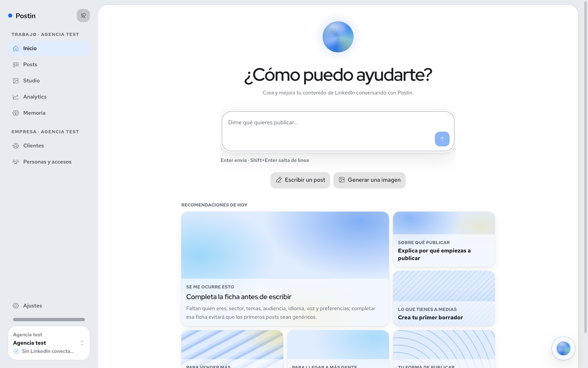Click the Postin brand name

(x=26, y=16)
